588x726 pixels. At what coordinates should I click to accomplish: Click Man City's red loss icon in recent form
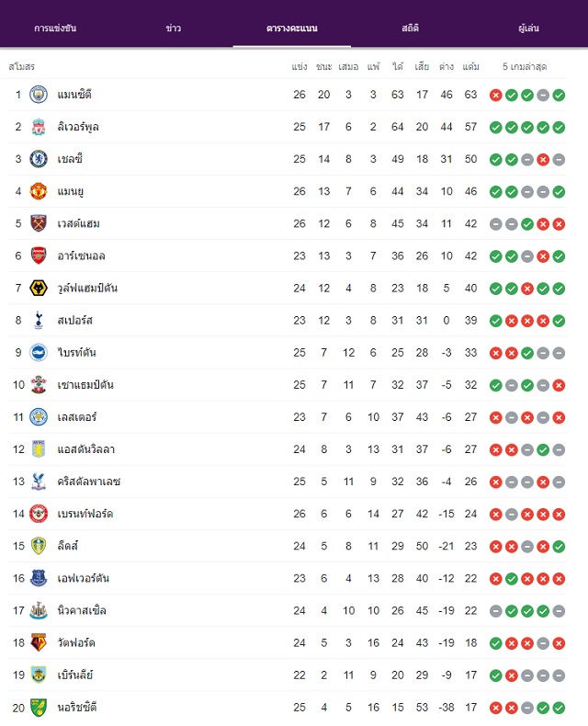496,96
